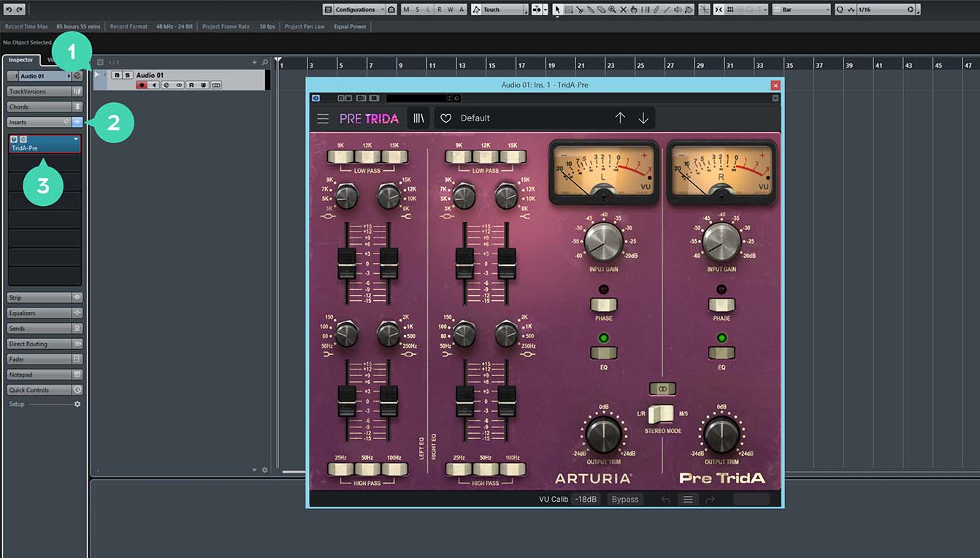Open the Sends inspector section
This screenshot has height=558, width=980.
coord(44,329)
